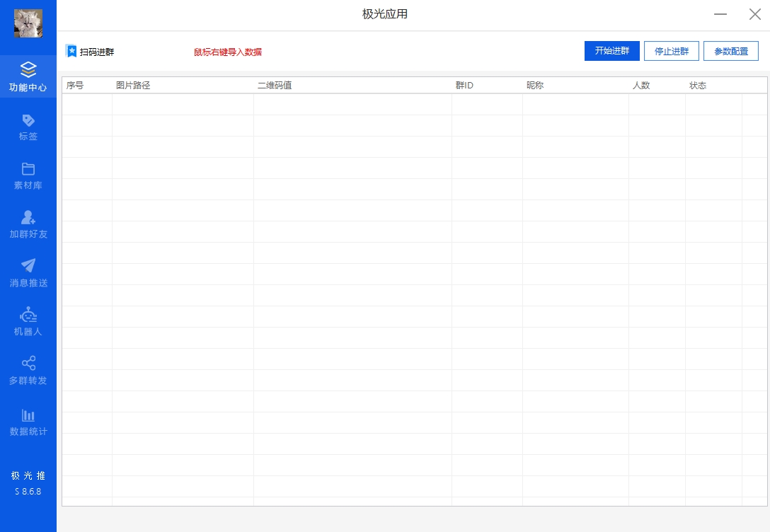770x532 pixels.
Task: Open the 消息推送 paper-plane sidebar item
Action: [x=28, y=273]
